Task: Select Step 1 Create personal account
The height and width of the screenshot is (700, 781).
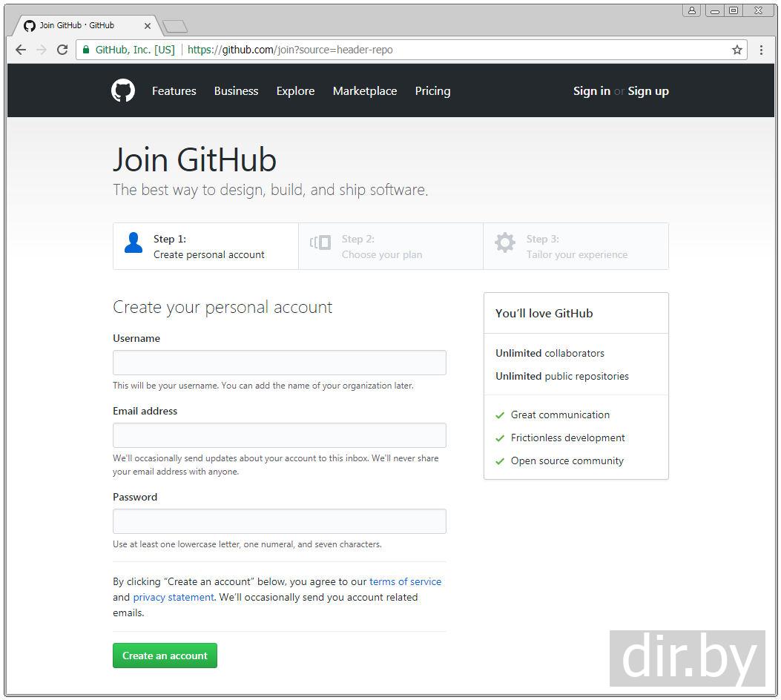Action: click(x=205, y=246)
